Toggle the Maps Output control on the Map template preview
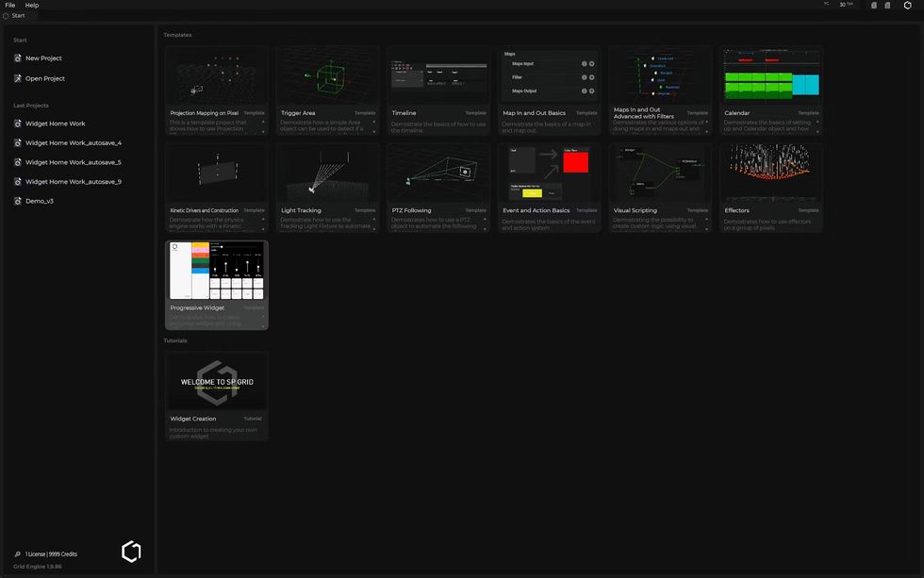Image resolution: width=924 pixels, height=578 pixels. click(x=591, y=91)
